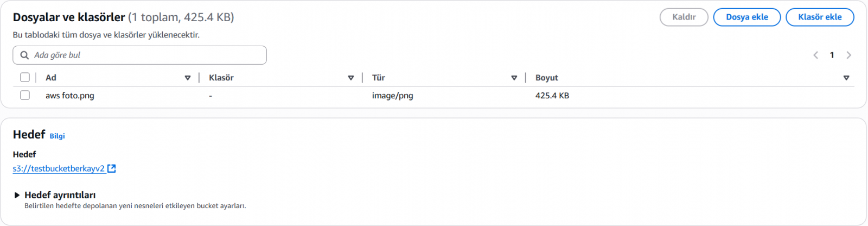Click the Boyut column sort arrow
The height and width of the screenshot is (226, 868).
click(x=846, y=78)
